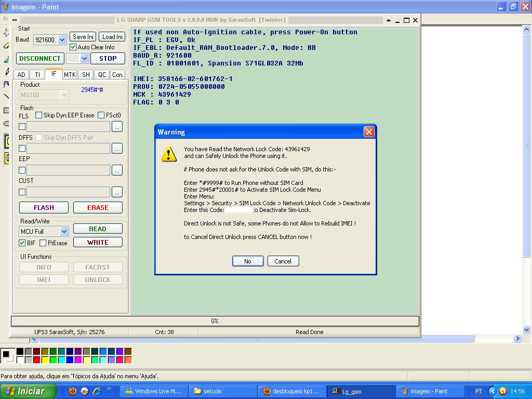Viewport: 532px width, 399px height.
Task: Switch to the AD tab
Action: 21,75
